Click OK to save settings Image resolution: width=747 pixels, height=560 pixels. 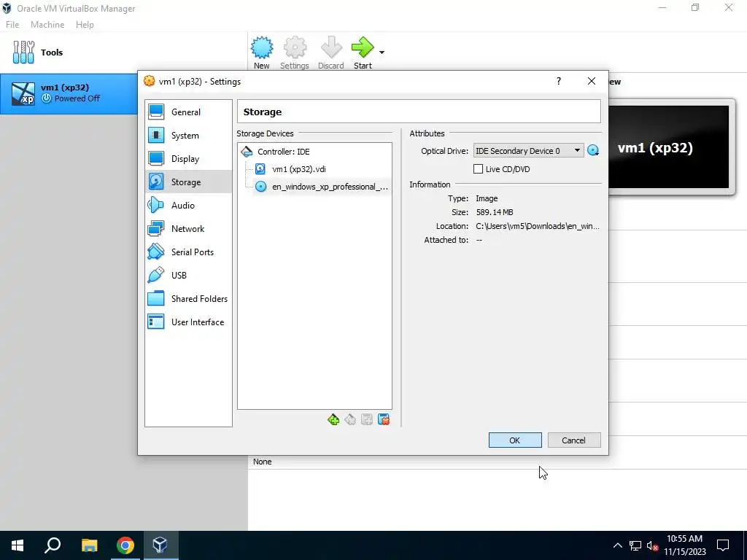click(515, 440)
